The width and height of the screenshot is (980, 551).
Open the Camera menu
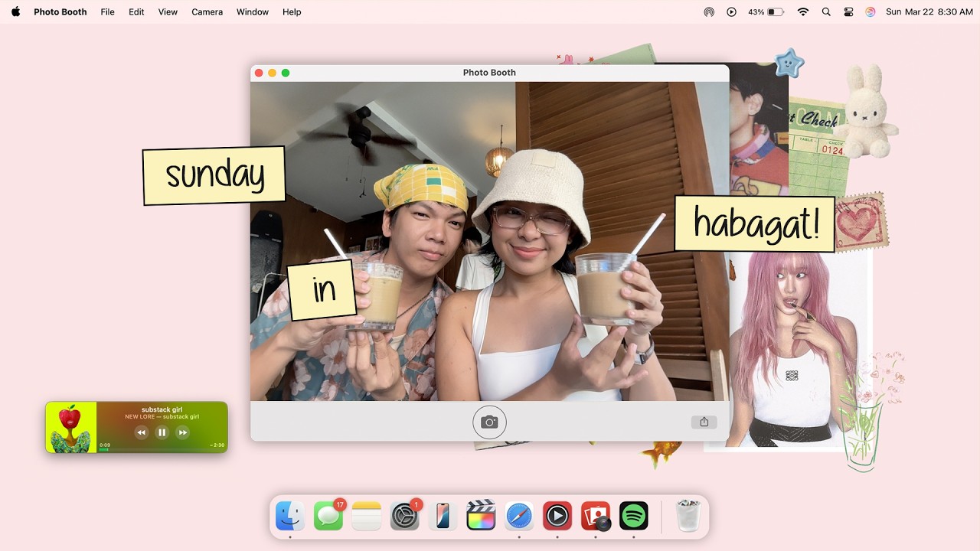click(x=207, y=11)
